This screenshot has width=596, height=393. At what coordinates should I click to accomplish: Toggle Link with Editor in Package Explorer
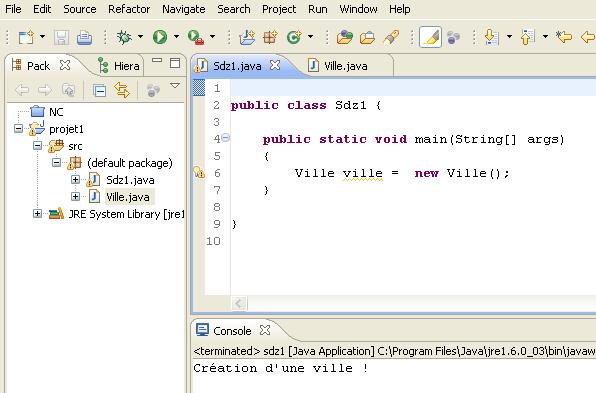point(122,90)
